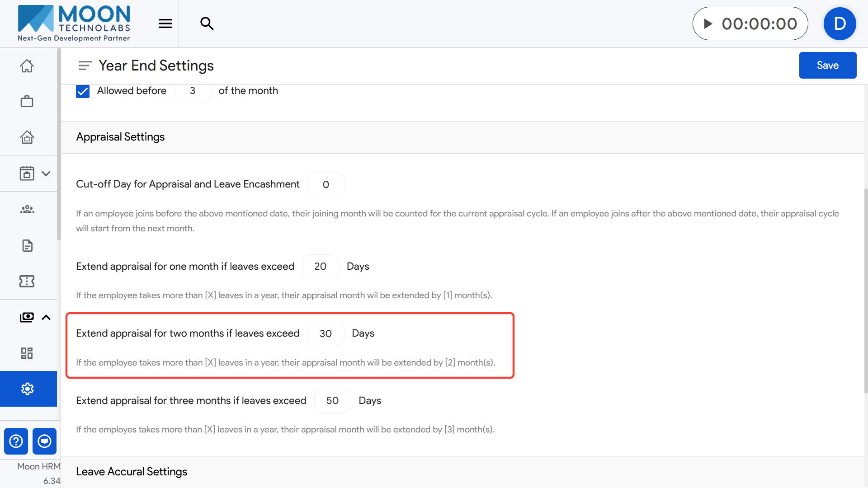Start the timer play button

[708, 23]
